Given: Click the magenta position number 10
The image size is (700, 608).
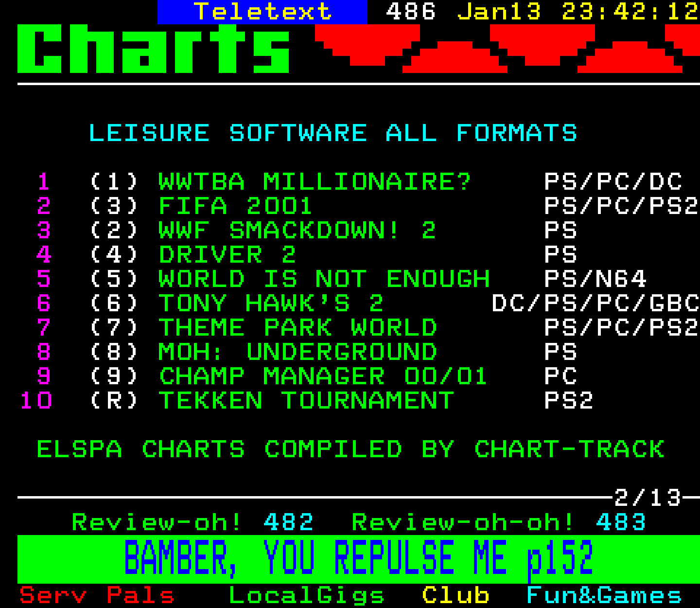Looking at the screenshot, I should pos(36,401).
